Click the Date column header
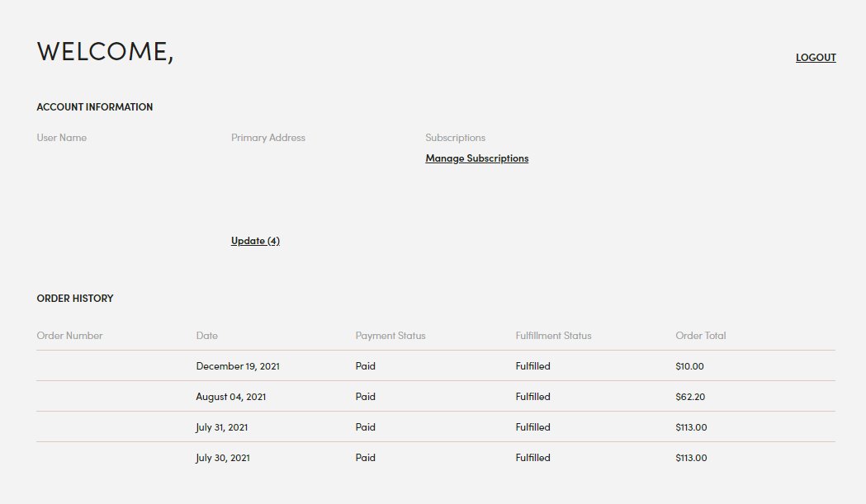 206,336
